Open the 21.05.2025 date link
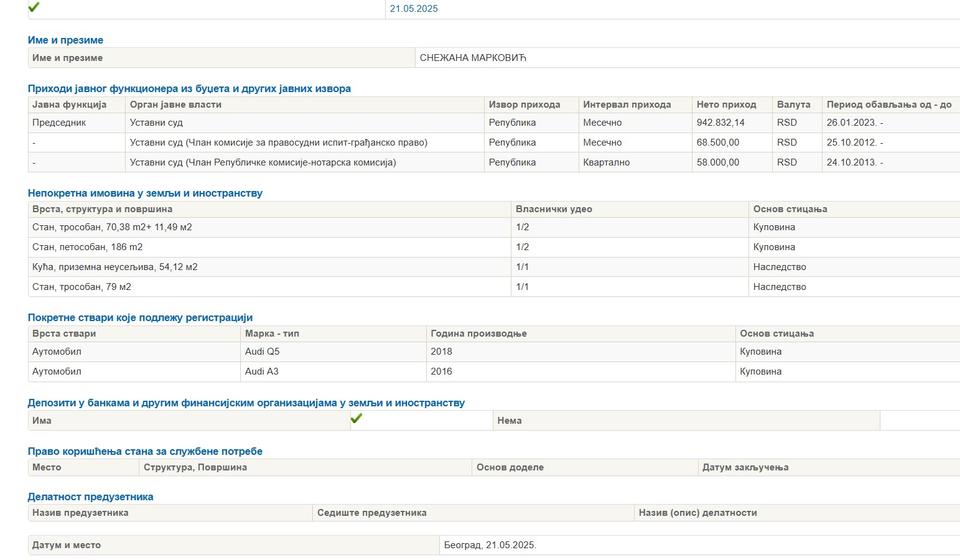Viewport: 960px width, 560px height. pos(413,9)
